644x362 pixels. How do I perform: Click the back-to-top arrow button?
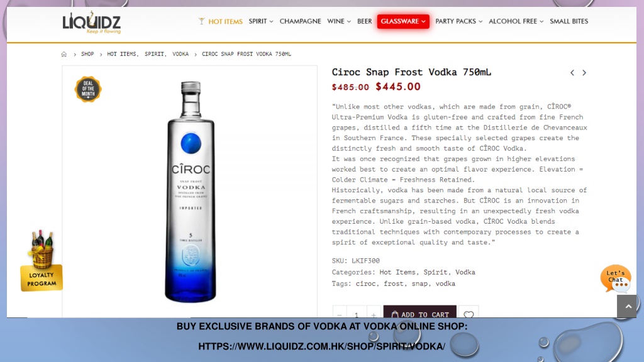[x=627, y=306]
